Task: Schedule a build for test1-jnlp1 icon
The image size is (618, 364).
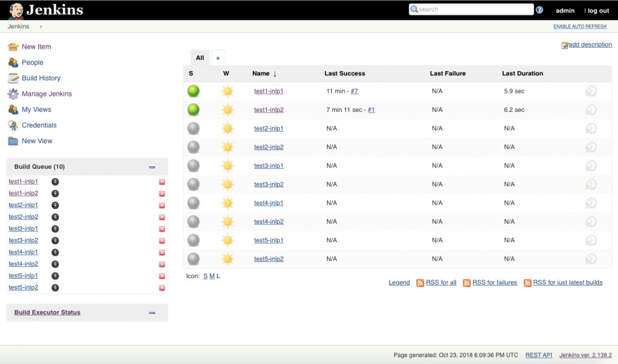Action: [591, 91]
